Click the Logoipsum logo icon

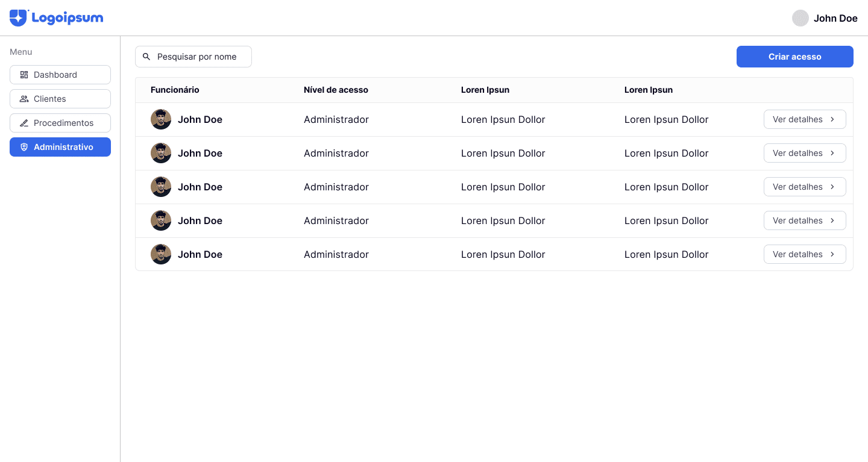pyautogui.click(x=19, y=18)
